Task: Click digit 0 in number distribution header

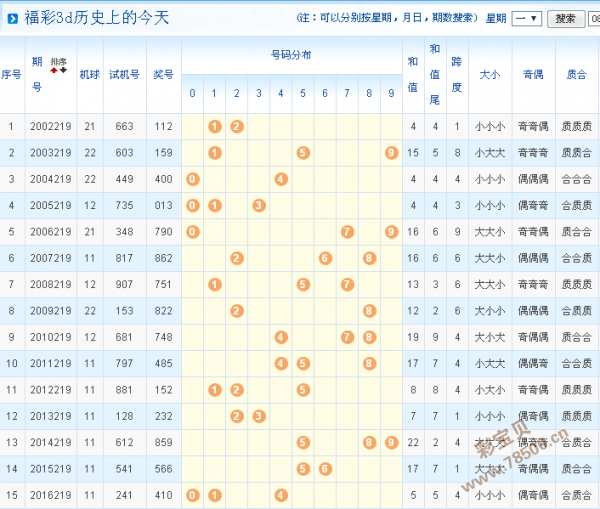Action: point(192,93)
